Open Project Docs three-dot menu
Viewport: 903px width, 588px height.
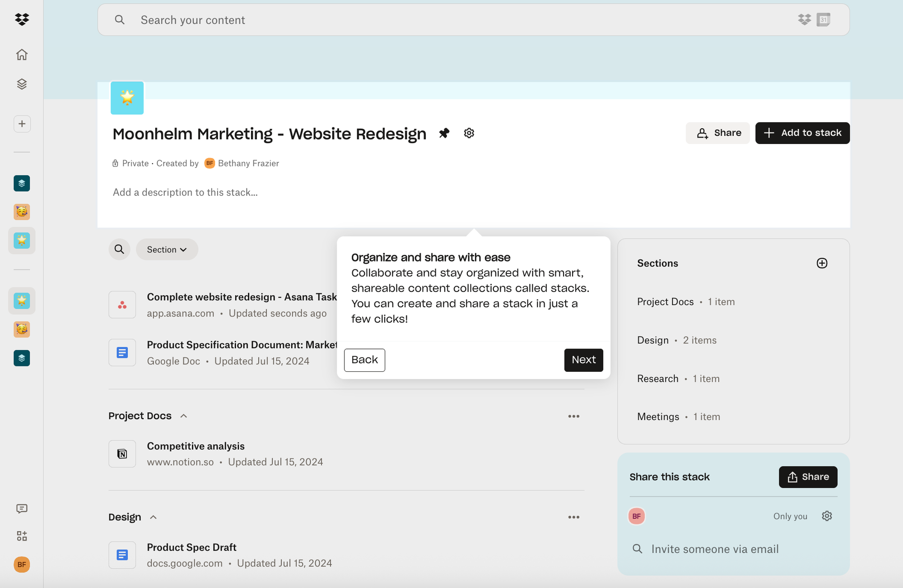pos(573,416)
